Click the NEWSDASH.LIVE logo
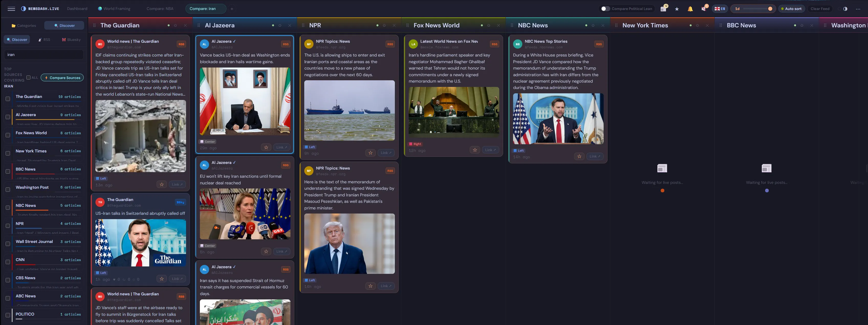The height and width of the screenshot is (325, 868). click(40, 9)
